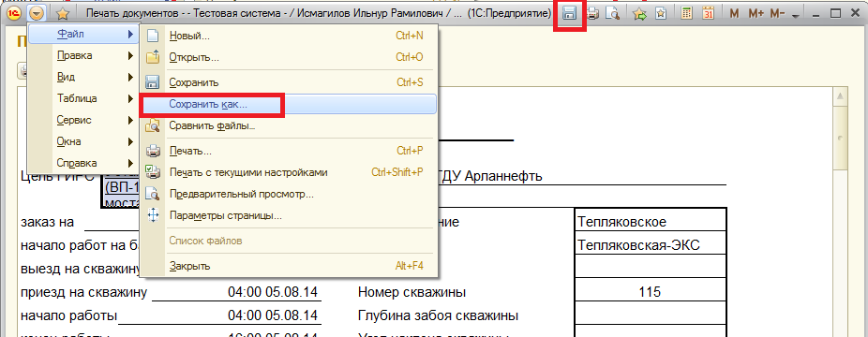Expand the small toolbar options arrow
868x337 pixels.
796,16
